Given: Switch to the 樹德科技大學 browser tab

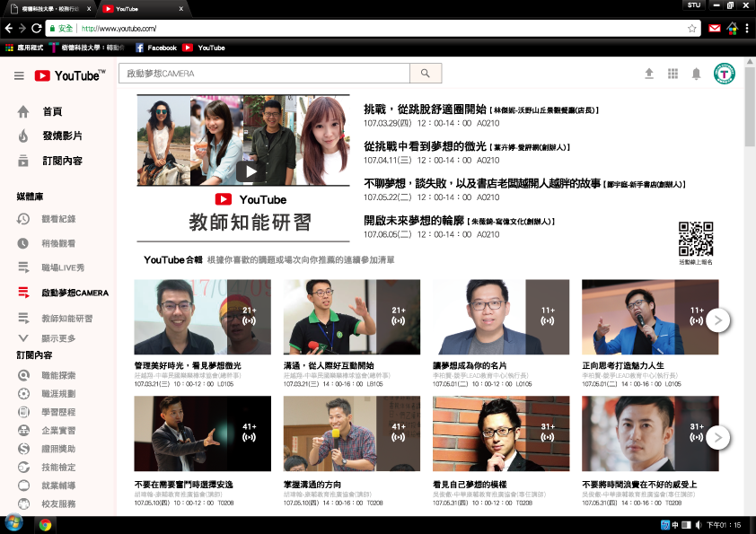Looking at the screenshot, I should click(48, 9).
